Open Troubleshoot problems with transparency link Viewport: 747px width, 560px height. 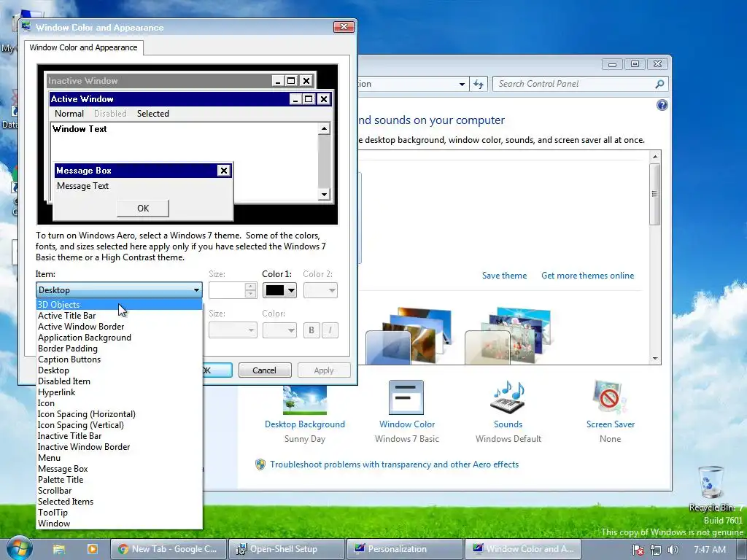point(394,464)
